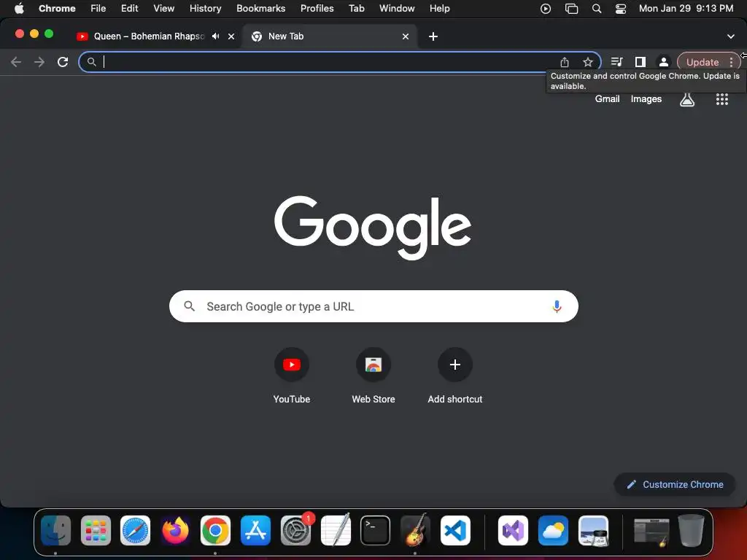
Task: Open the Search Labs flask icon
Action: click(x=687, y=99)
